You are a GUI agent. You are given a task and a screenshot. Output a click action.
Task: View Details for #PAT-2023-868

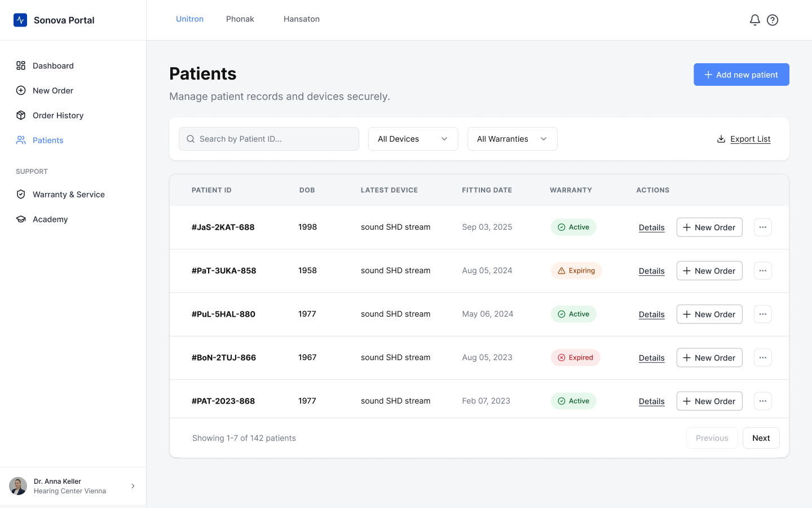[x=652, y=401]
